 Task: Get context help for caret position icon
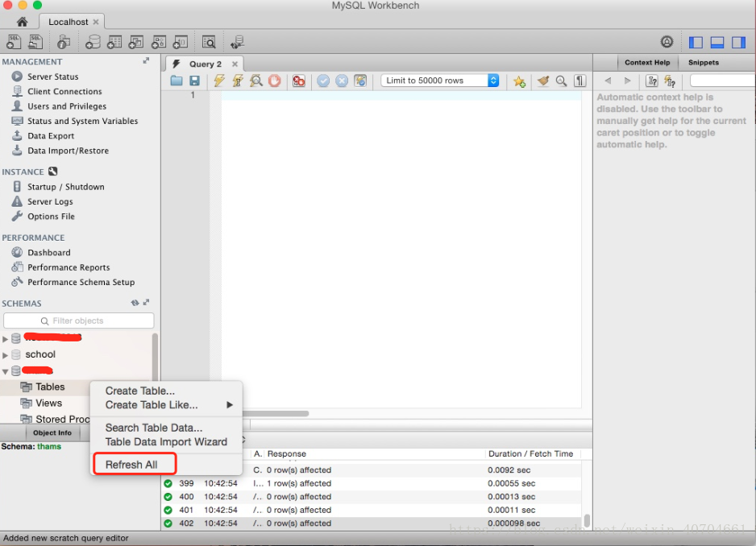(652, 81)
